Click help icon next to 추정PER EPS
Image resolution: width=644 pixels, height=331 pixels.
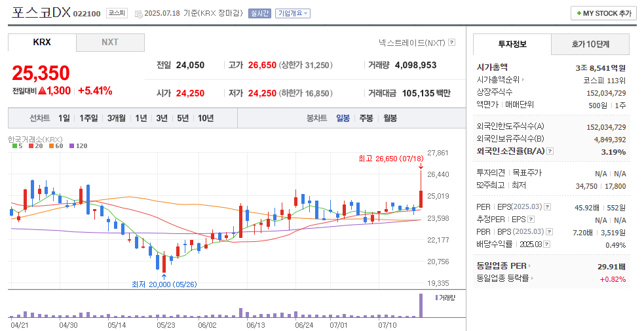[531, 220]
